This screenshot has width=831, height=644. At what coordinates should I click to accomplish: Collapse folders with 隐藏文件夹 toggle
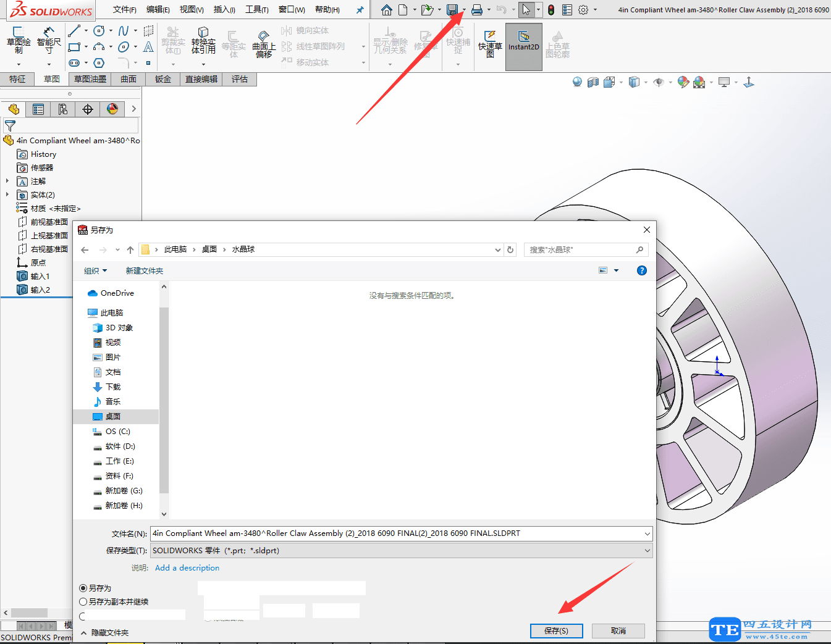tap(104, 633)
